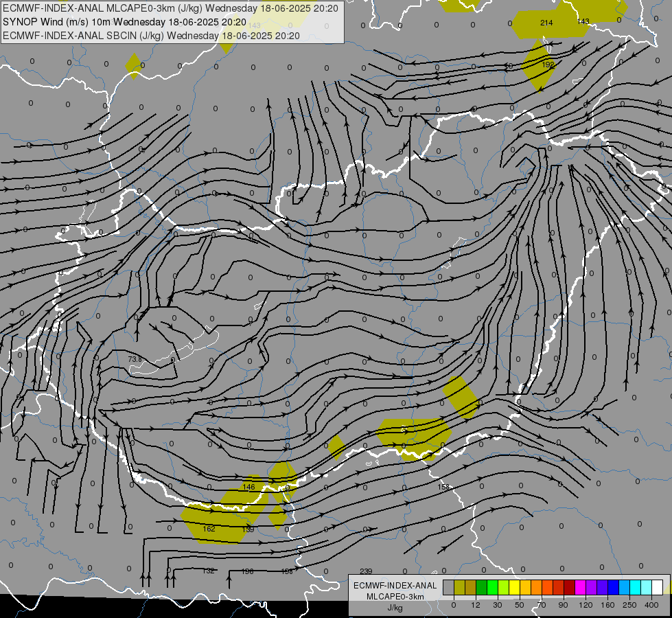Click the SYNOP Wind 10m title line
Viewport: 672px width, 618px height.
124,22
